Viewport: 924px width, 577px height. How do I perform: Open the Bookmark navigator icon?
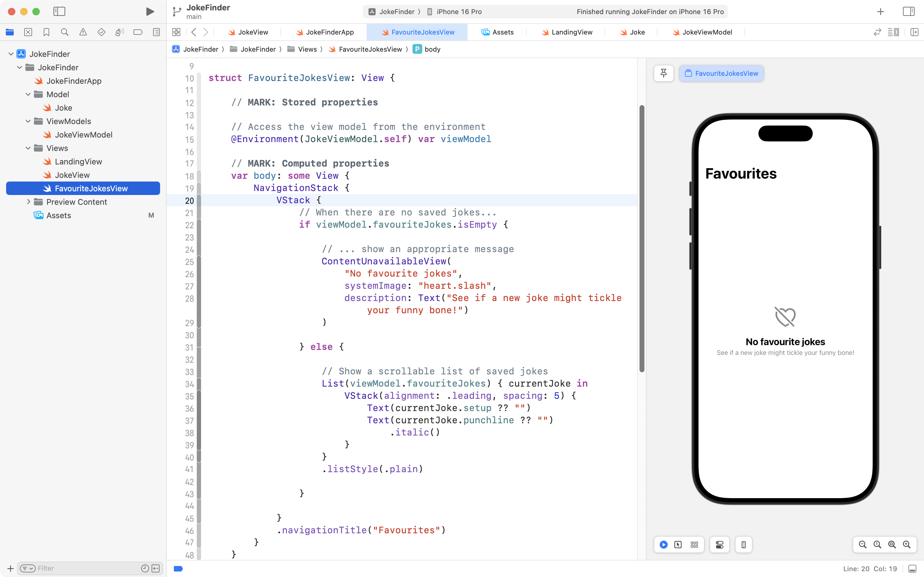pos(46,32)
